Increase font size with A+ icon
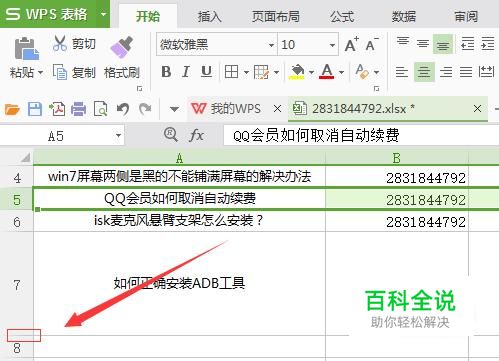Screen dimensions: 499x361 (352, 44)
